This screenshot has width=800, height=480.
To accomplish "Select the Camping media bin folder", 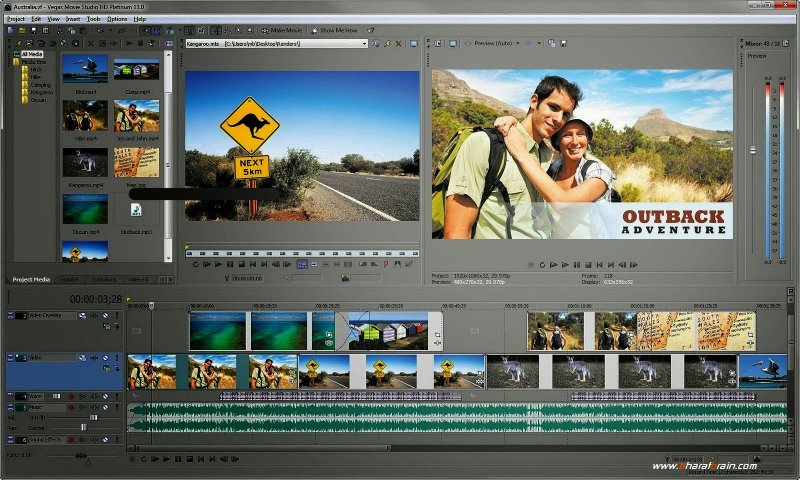I will tap(36, 84).
